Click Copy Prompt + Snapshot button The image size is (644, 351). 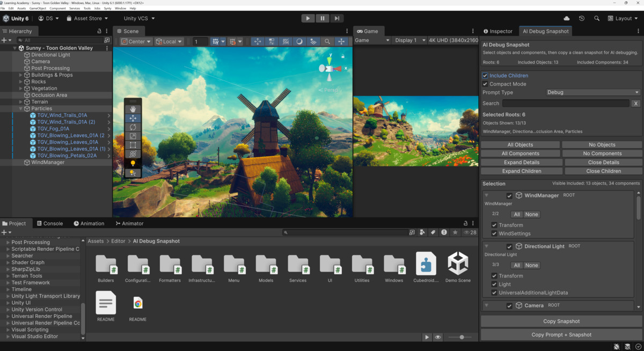point(561,334)
